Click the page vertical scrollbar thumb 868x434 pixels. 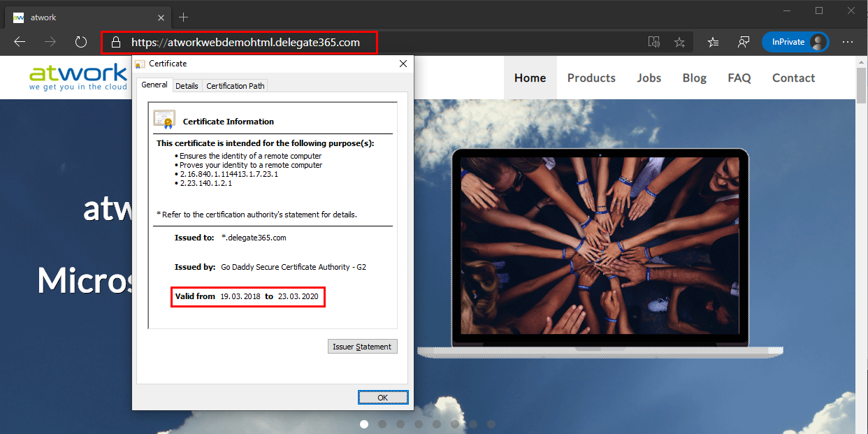(x=862, y=85)
